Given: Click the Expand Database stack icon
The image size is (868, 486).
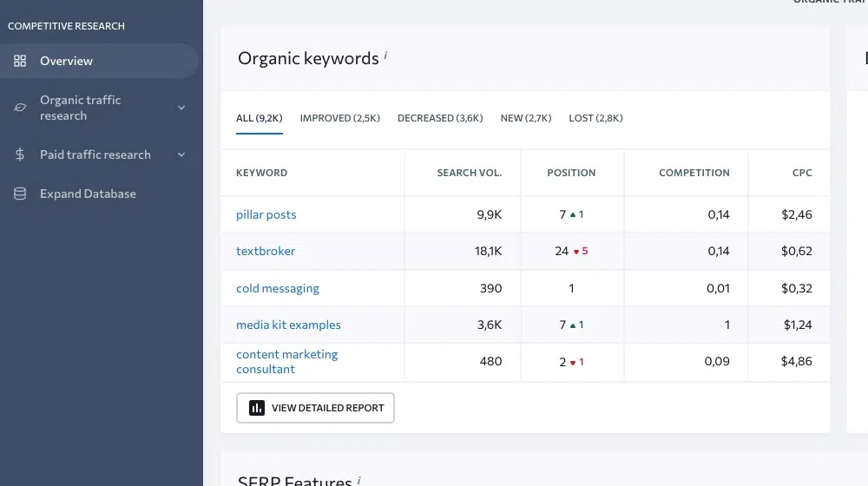Looking at the screenshot, I should [x=20, y=194].
